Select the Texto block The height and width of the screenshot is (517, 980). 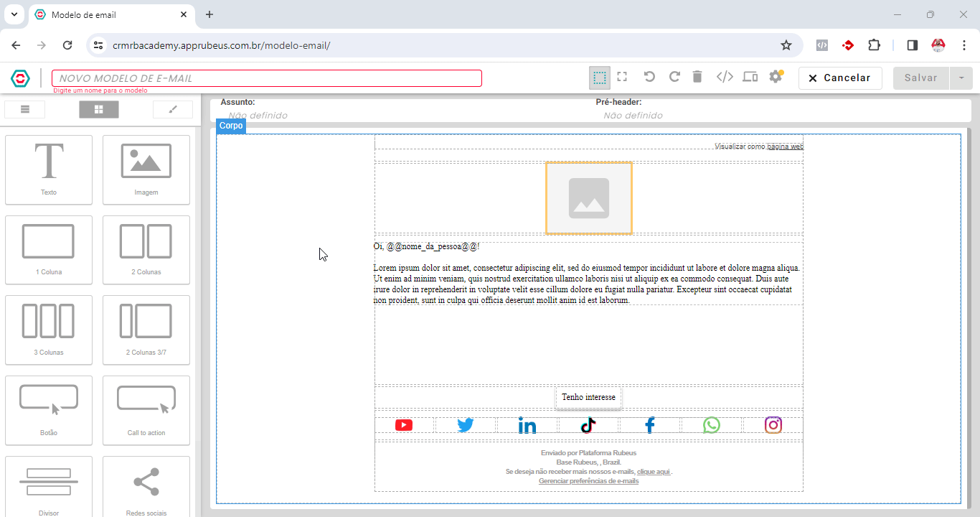point(49,169)
